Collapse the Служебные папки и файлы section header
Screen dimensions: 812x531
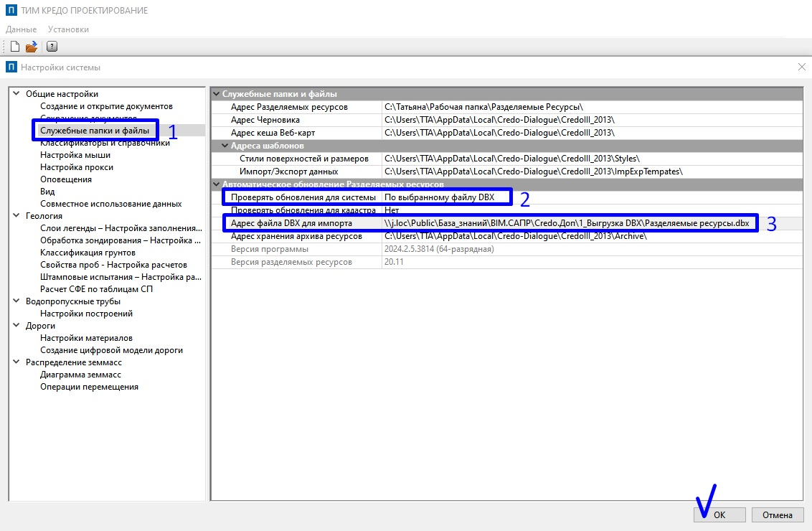tap(217, 94)
